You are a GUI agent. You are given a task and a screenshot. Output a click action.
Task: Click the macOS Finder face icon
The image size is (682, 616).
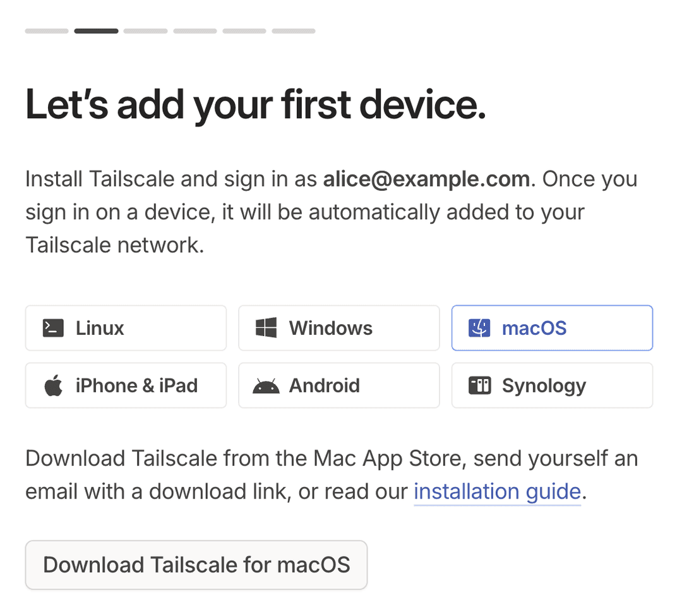click(479, 328)
